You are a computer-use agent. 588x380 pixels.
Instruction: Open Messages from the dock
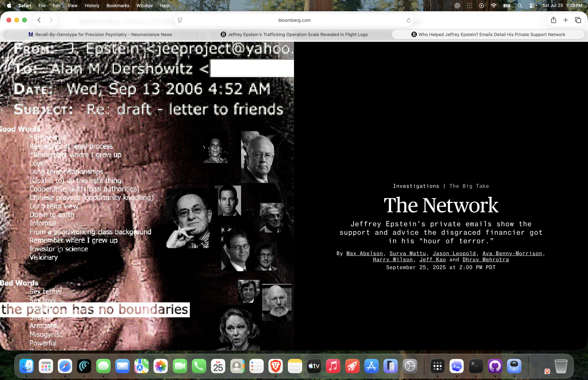click(103, 366)
